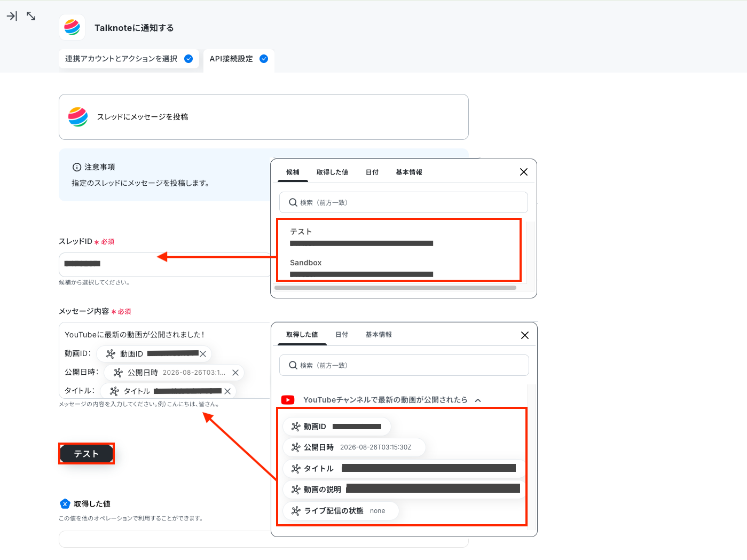Click search field in 取得した値 popup
The height and width of the screenshot is (560, 747).
click(x=404, y=365)
